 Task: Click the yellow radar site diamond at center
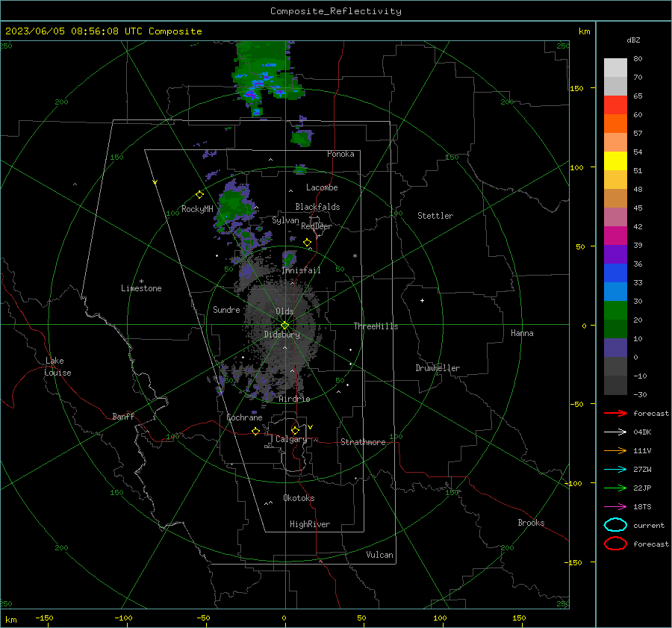[284, 326]
